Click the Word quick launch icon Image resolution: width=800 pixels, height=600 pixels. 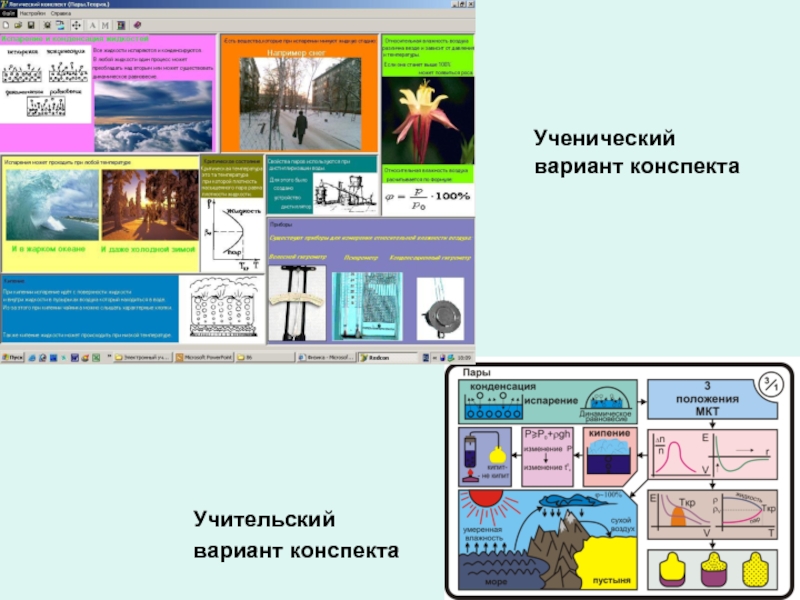point(74,358)
